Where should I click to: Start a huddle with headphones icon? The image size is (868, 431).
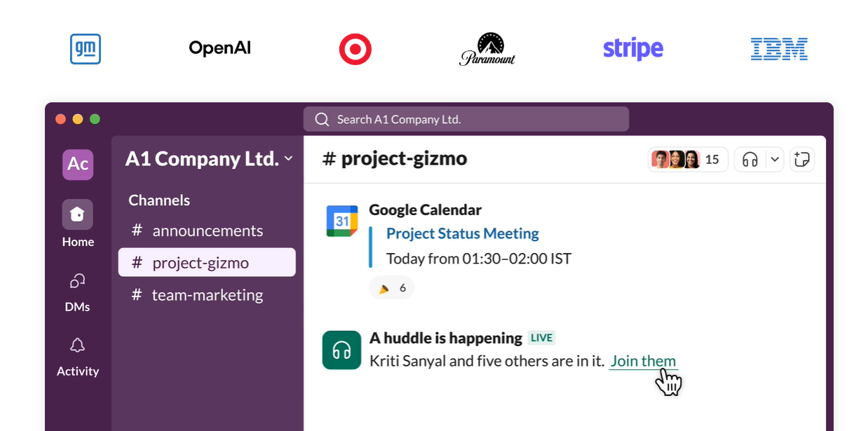[x=750, y=160]
